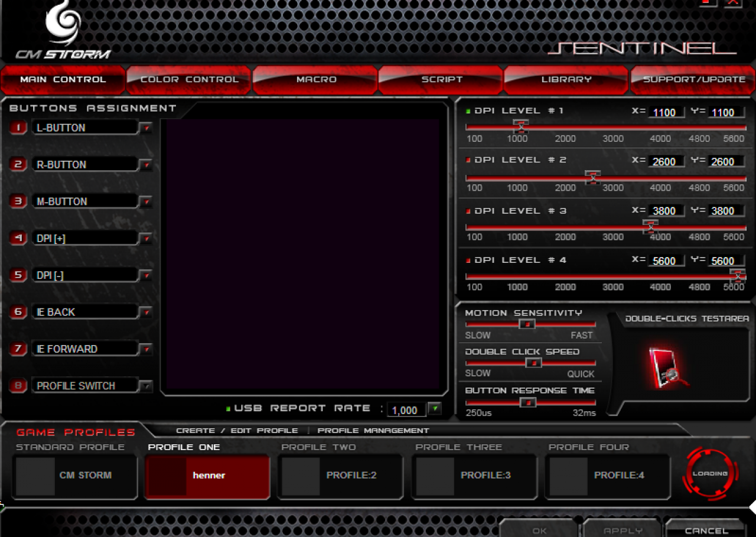Screen dimensions: 756x537
Task: Click the button 6 number badge
Action: pyautogui.click(x=18, y=312)
